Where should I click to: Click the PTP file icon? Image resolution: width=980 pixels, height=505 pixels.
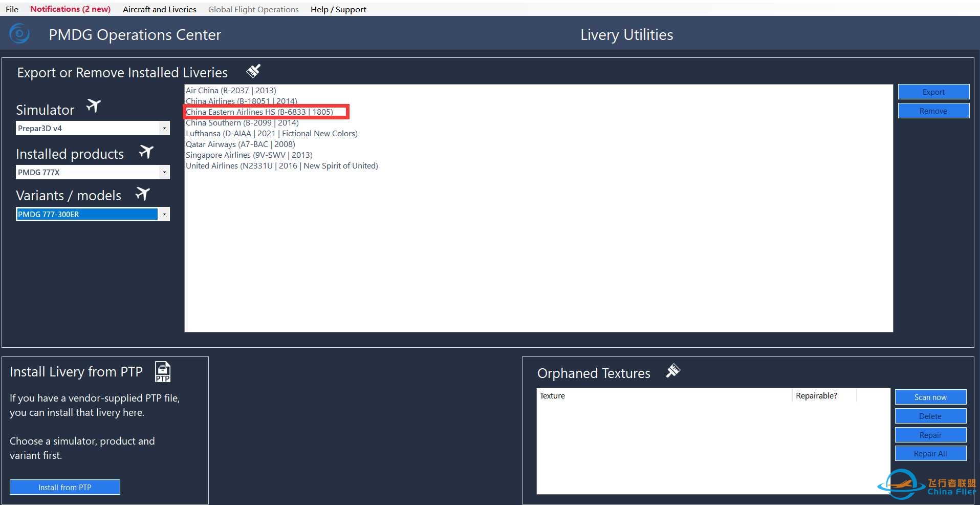point(163,372)
